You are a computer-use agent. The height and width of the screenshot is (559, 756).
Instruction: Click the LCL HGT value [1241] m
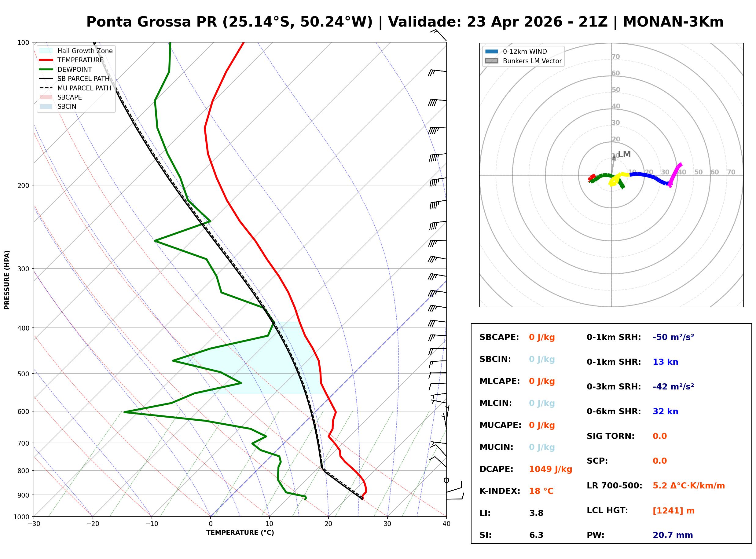click(x=673, y=511)
